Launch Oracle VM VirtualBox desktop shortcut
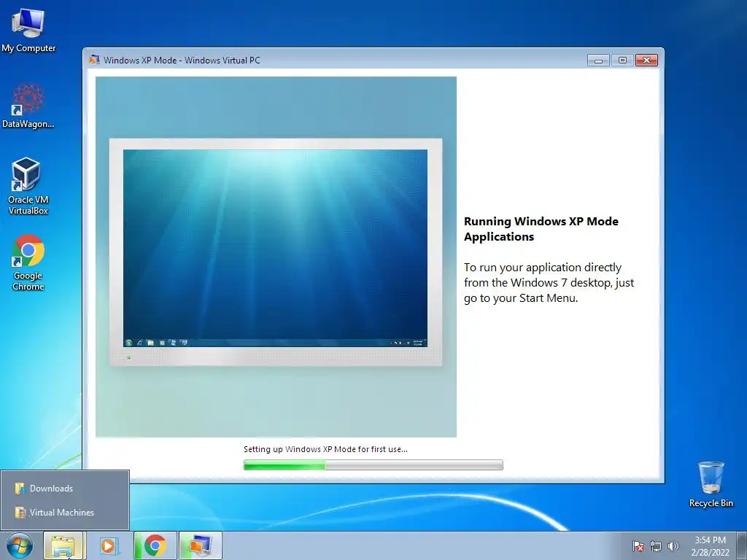The width and height of the screenshot is (747, 560). pyautogui.click(x=28, y=186)
